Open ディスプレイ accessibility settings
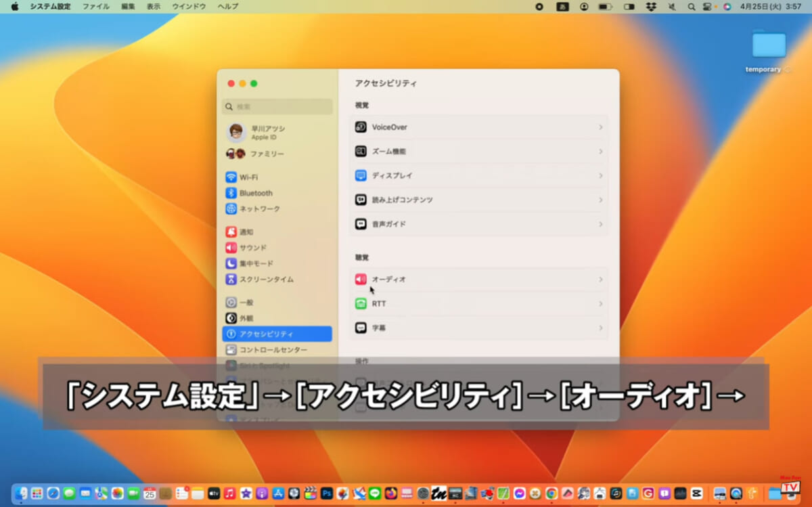This screenshot has height=507, width=812. [x=478, y=176]
